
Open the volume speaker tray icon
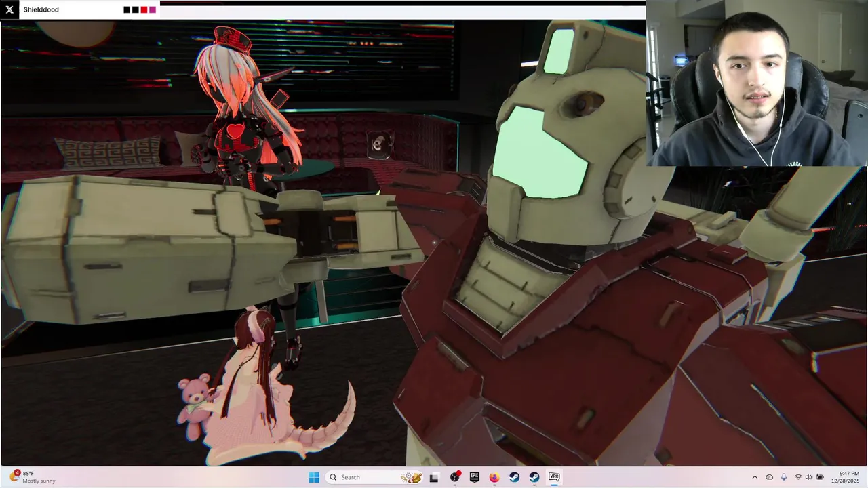pos(809,477)
